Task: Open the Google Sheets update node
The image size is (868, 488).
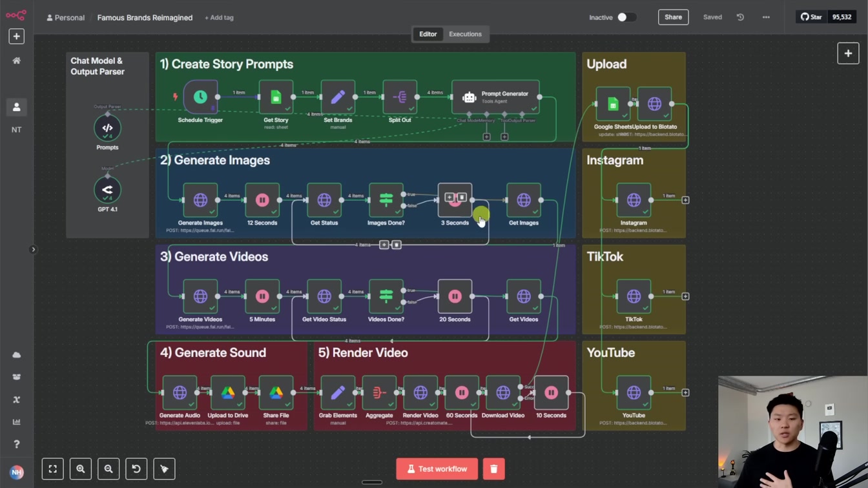Action: pyautogui.click(x=613, y=104)
